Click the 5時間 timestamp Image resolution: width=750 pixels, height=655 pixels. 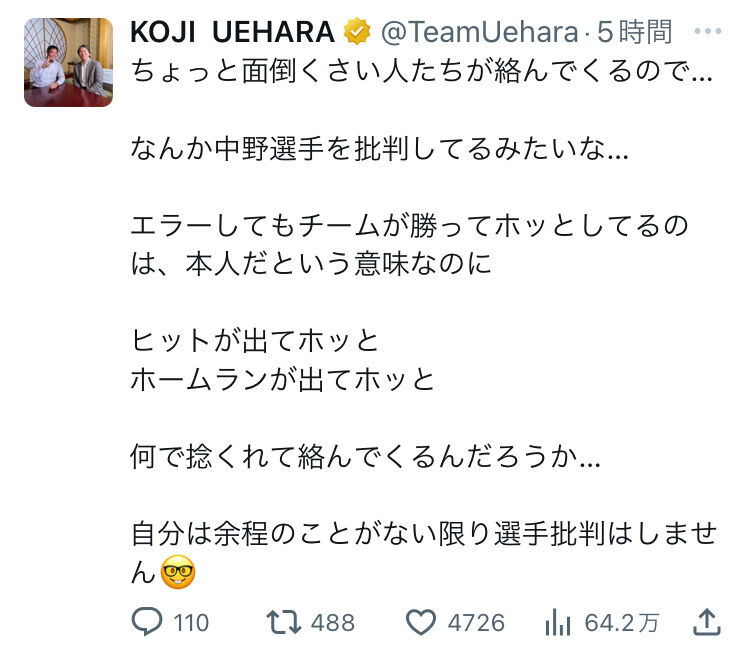pyautogui.click(x=635, y=32)
